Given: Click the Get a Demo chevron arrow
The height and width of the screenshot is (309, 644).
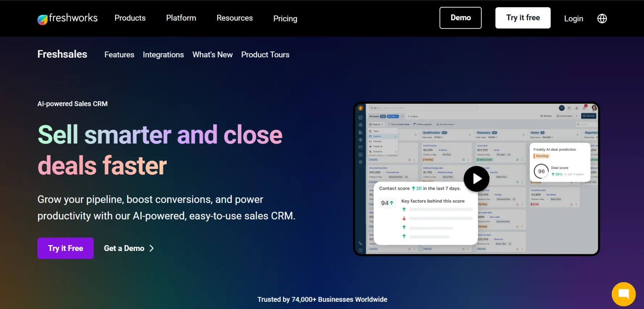Looking at the screenshot, I should pos(152,248).
